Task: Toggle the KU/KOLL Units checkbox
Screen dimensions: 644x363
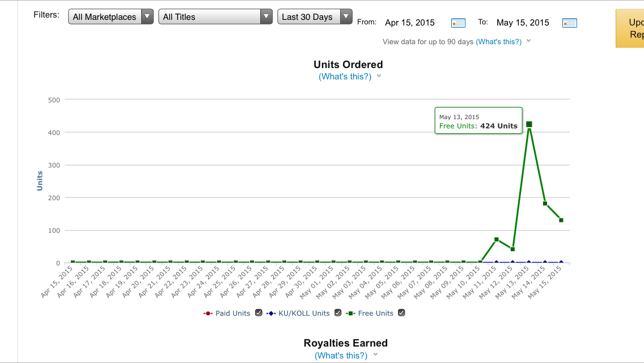Action: [338, 313]
